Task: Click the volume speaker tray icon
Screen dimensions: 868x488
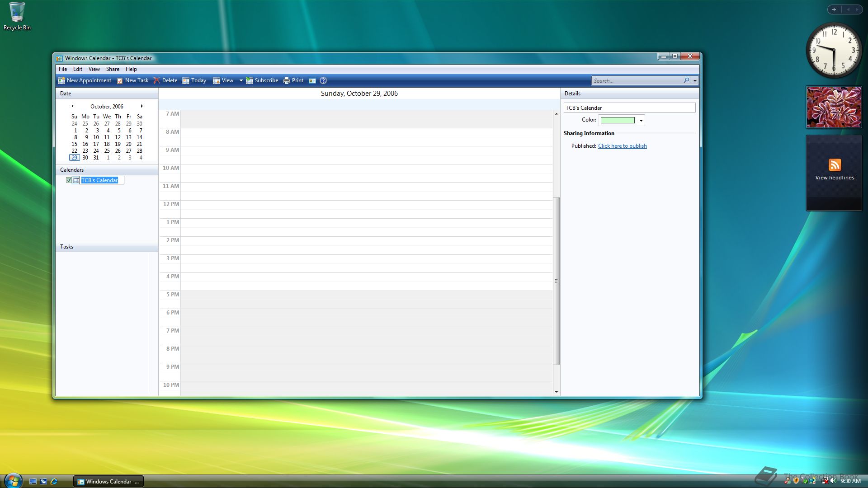Action: (x=833, y=481)
